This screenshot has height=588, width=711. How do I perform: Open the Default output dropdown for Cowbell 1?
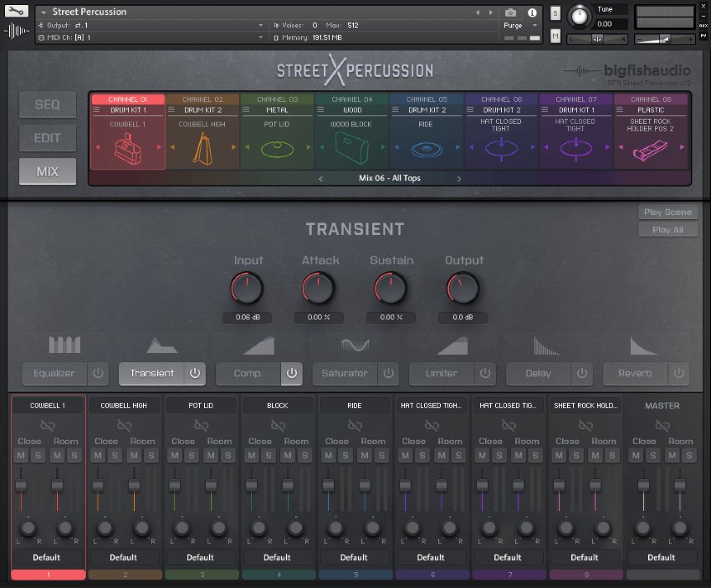coord(48,557)
